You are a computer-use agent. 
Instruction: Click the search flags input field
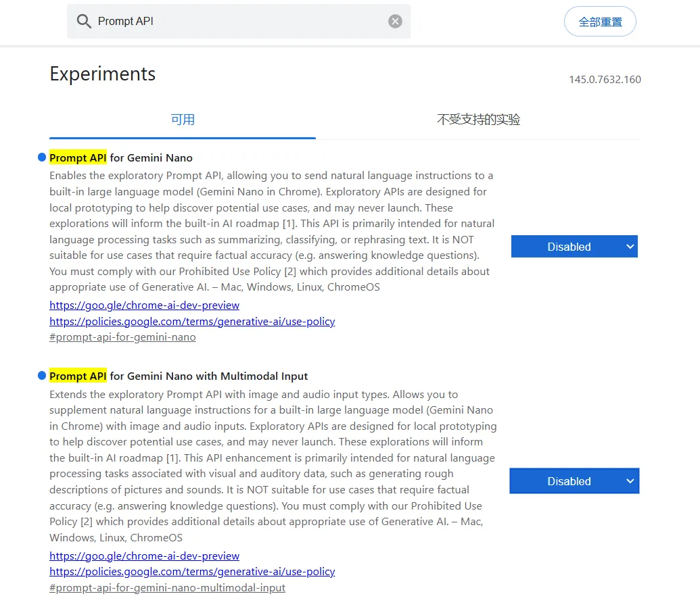click(x=239, y=21)
